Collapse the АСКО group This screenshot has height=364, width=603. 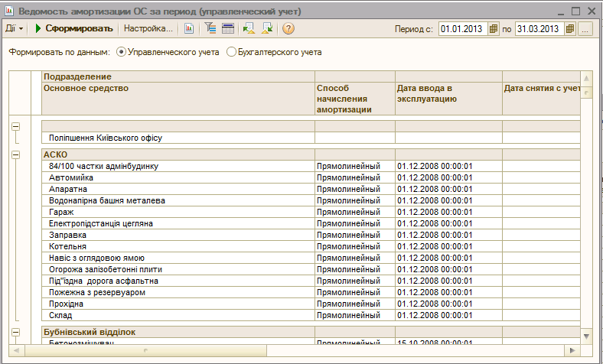16,155
